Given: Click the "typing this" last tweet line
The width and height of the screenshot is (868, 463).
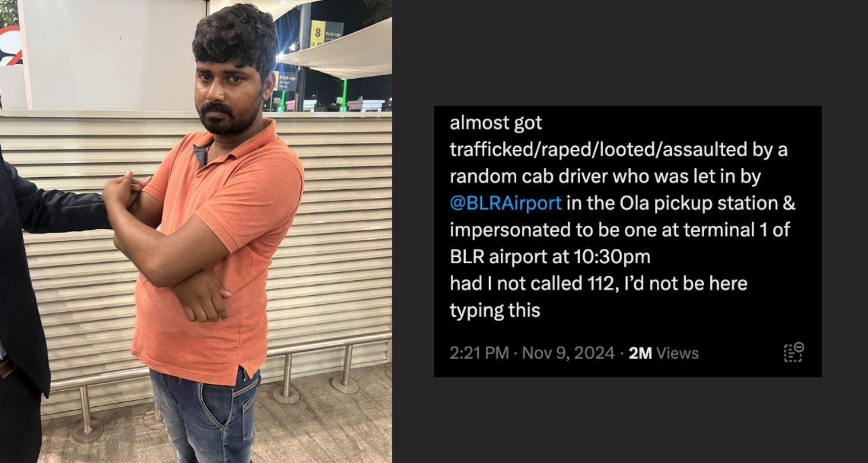Looking at the screenshot, I should (495, 311).
